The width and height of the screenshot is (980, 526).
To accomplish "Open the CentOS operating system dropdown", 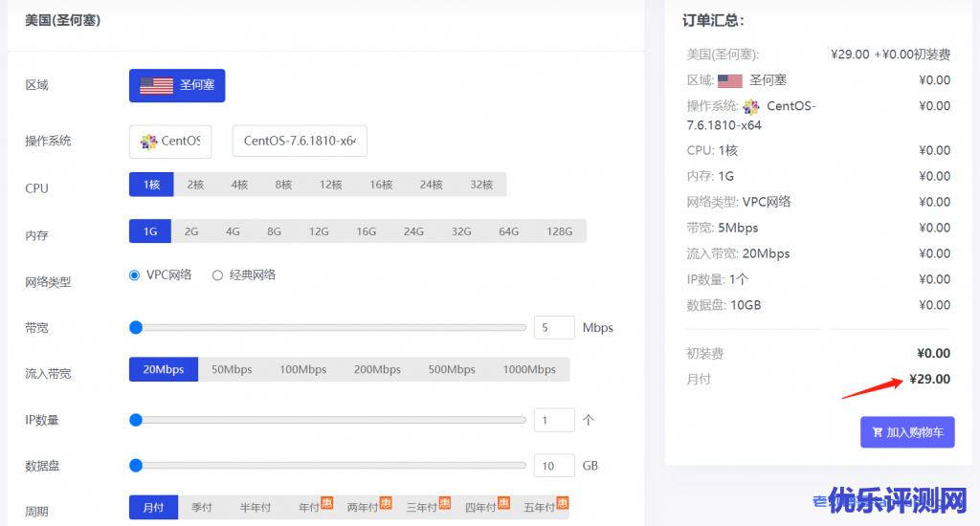I will click(x=170, y=142).
